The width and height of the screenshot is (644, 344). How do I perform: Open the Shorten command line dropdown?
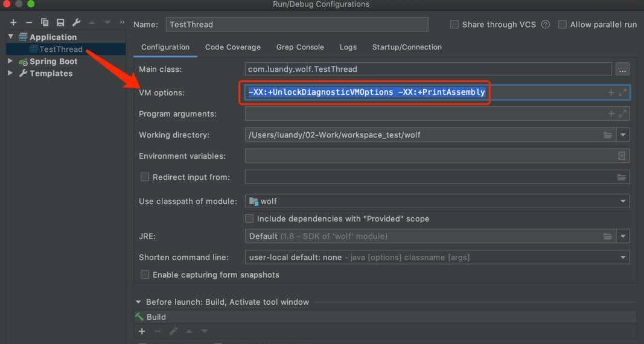click(x=622, y=257)
